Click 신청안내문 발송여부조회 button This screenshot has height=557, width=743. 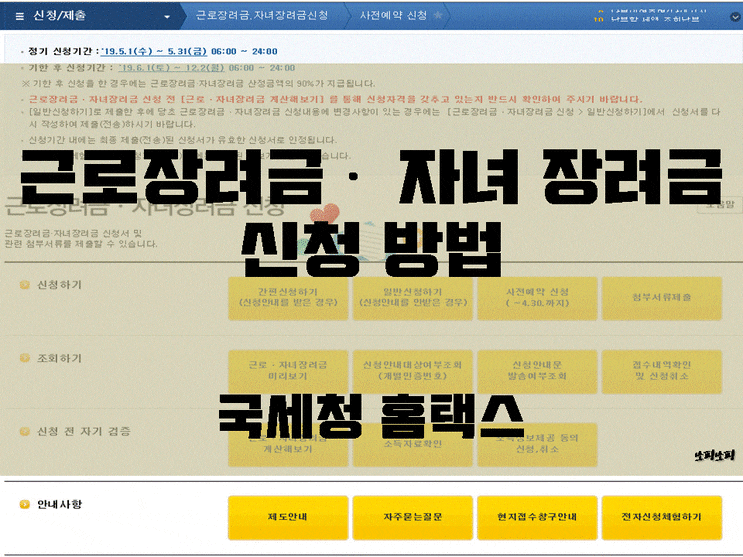click(537, 371)
